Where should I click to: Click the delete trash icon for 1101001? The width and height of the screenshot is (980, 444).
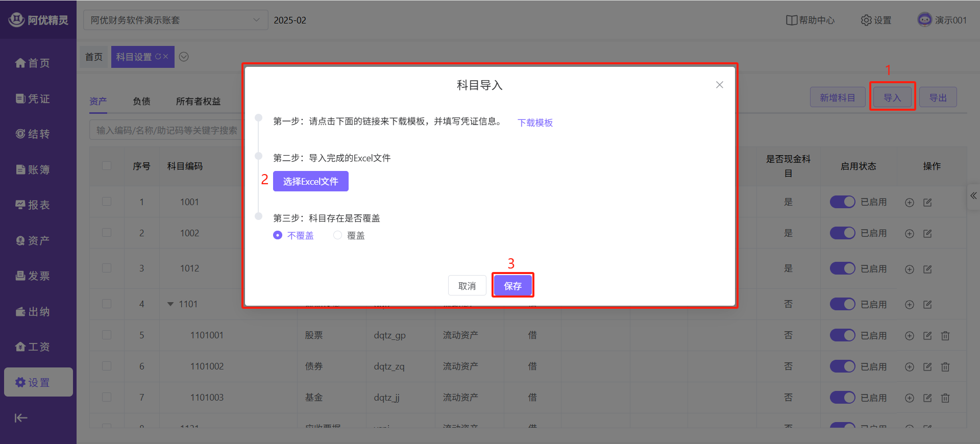[945, 336]
